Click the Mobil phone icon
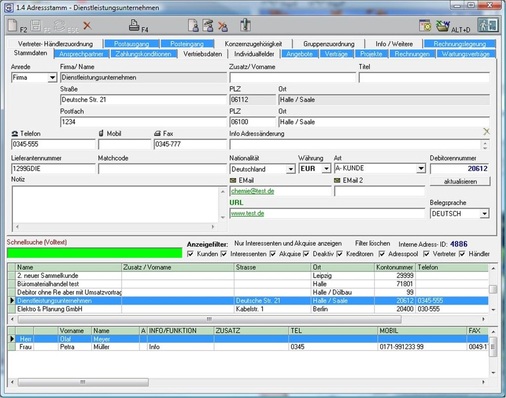Viewport: 506px width, 398px height. tap(101, 133)
